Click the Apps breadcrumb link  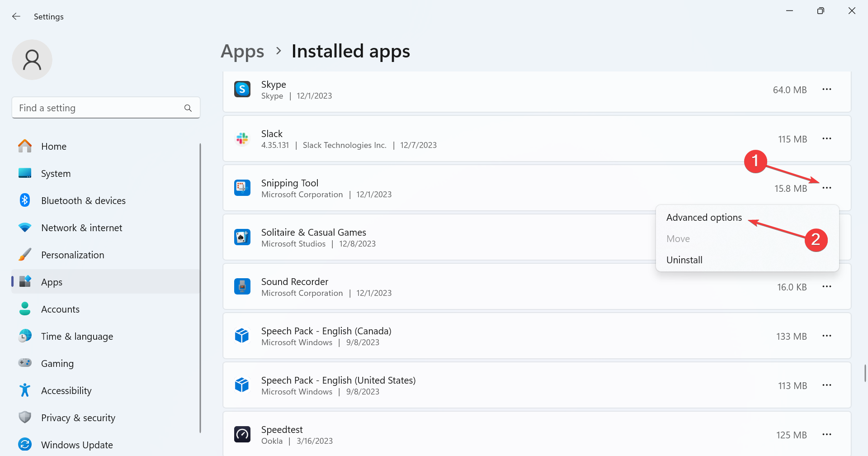[242, 51]
